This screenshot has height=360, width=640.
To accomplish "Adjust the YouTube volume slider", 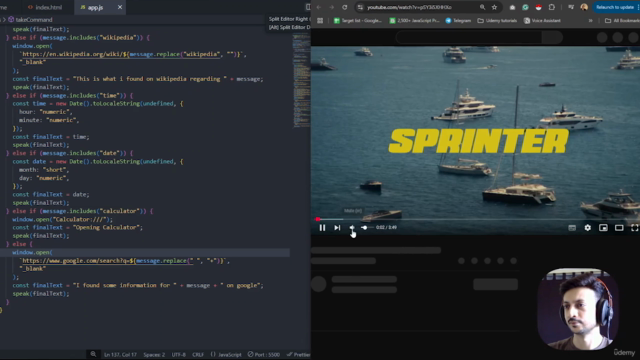I will tap(366, 228).
